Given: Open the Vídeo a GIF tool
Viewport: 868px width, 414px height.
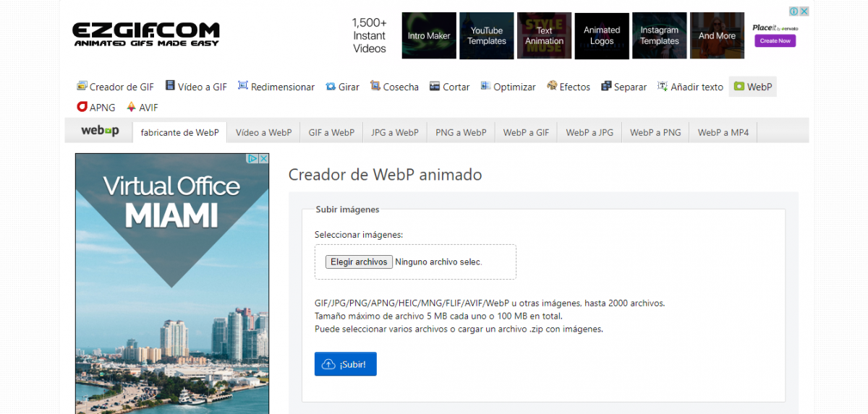Looking at the screenshot, I should (x=196, y=87).
